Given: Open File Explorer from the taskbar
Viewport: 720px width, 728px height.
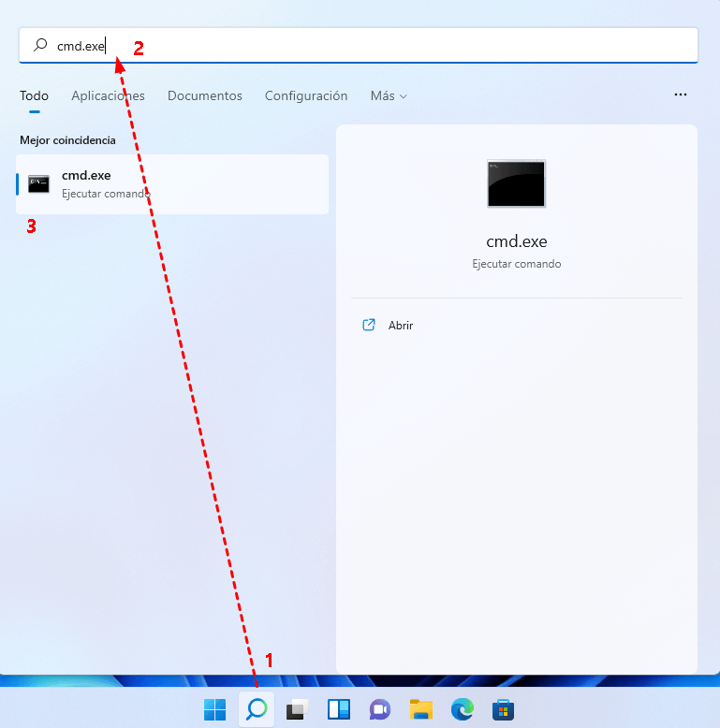Looking at the screenshot, I should (420, 709).
